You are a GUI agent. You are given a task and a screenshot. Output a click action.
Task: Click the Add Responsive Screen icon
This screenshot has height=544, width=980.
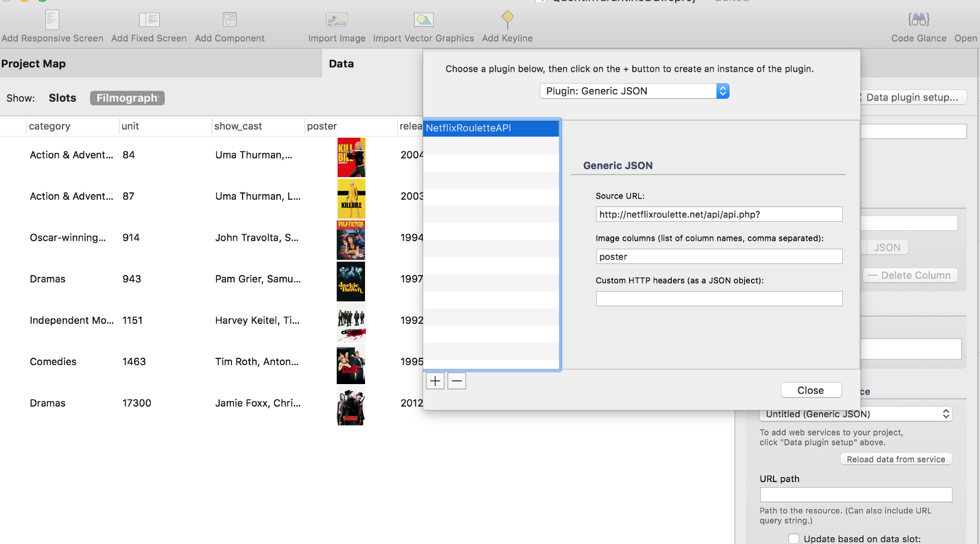click(x=52, y=20)
